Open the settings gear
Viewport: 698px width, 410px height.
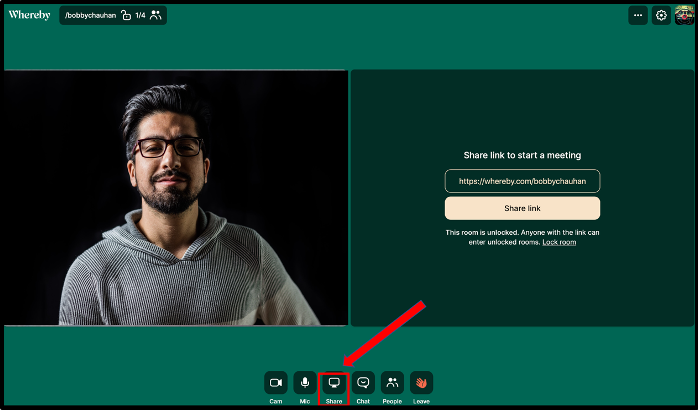[661, 15]
